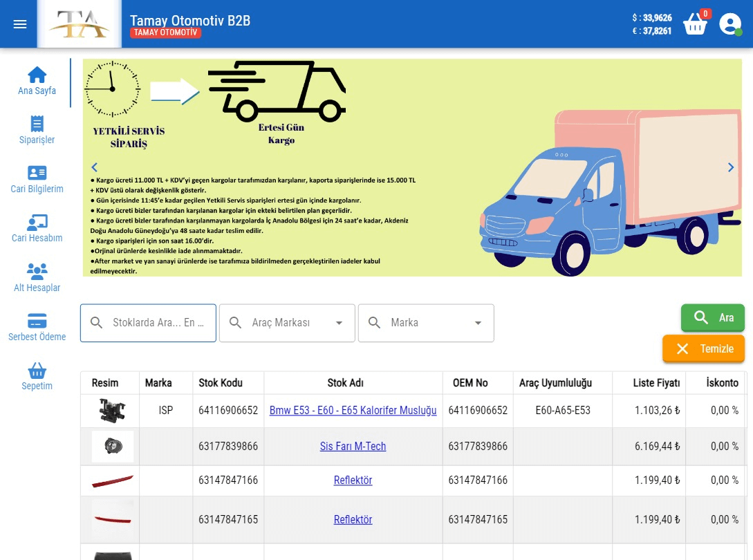Click the Tamay Otomotiv TA logo
The height and width of the screenshot is (560, 753).
click(x=80, y=24)
